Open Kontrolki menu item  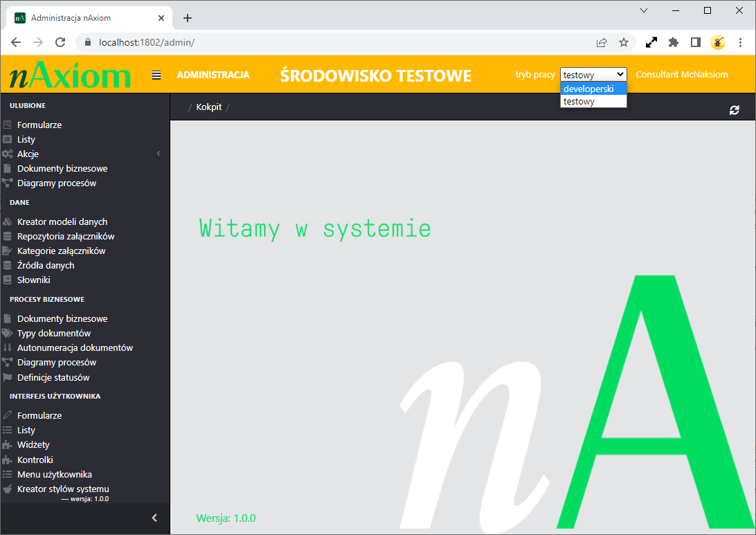click(35, 460)
